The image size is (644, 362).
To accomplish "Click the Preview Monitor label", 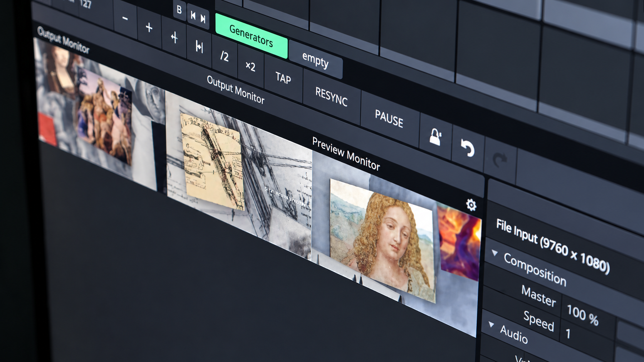I will [346, 153].
